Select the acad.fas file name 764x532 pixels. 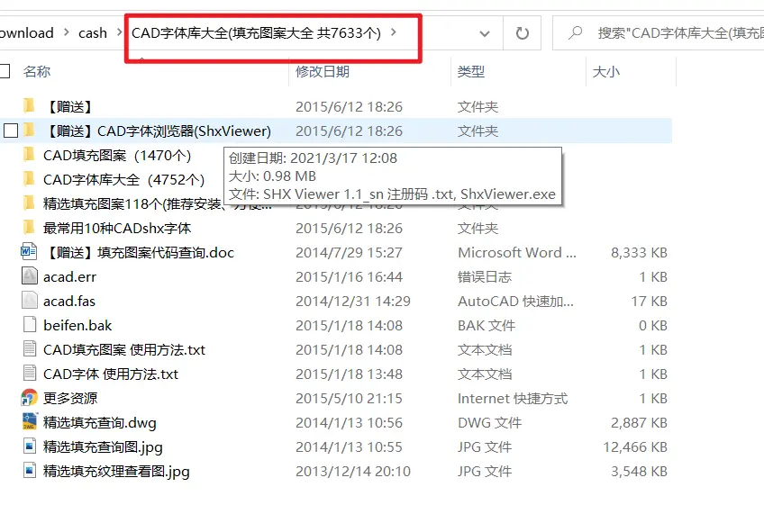(69, 302)
